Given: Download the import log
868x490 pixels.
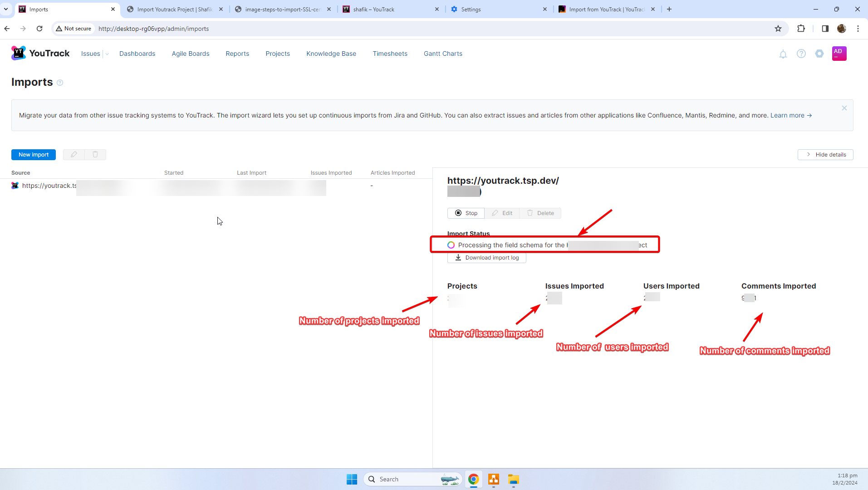Looking at the screenshot, I should pos(487,258).
